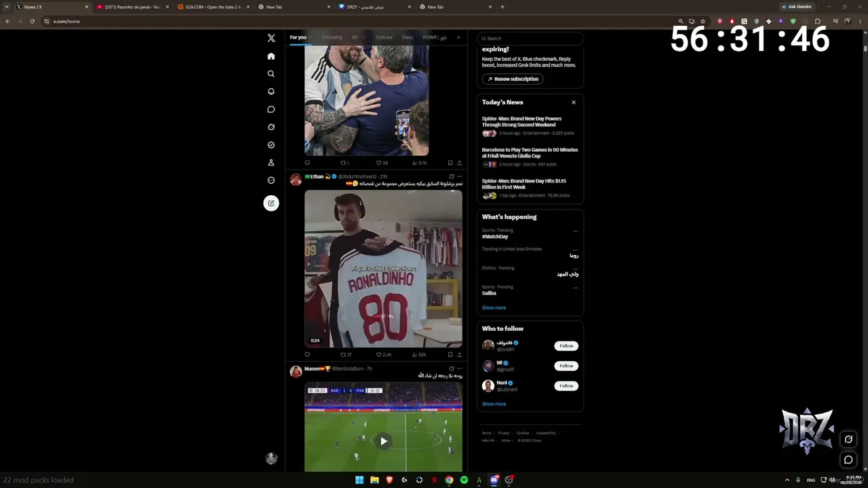Screen dimensions: 868x488
Task: Click the Ask Gemini button in Chrome
Action: (796, 7)
